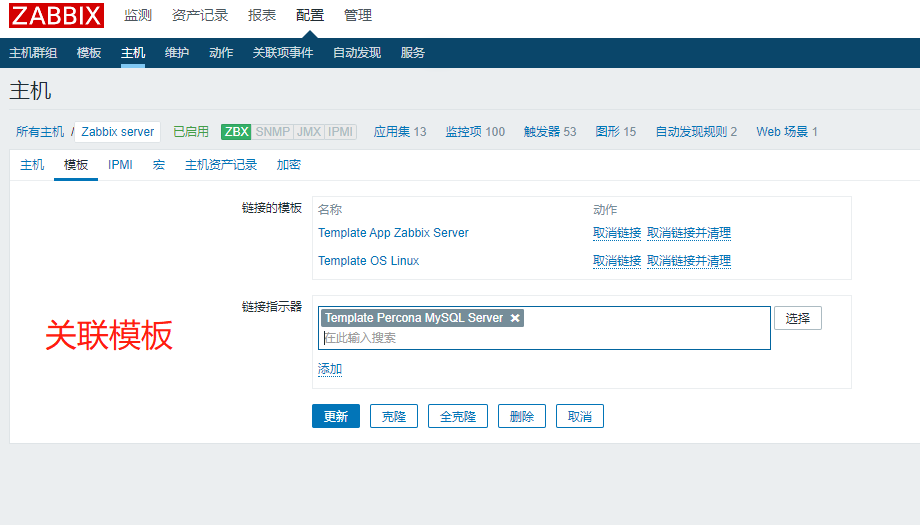Open Web 场景 1 link

pyautogui.click(x=787, y=131)
